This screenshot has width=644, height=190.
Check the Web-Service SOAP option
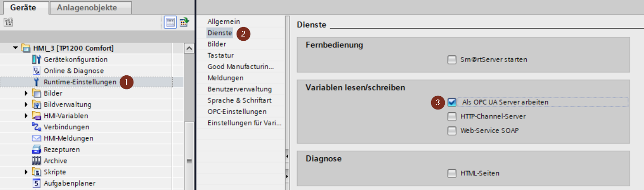451,131
